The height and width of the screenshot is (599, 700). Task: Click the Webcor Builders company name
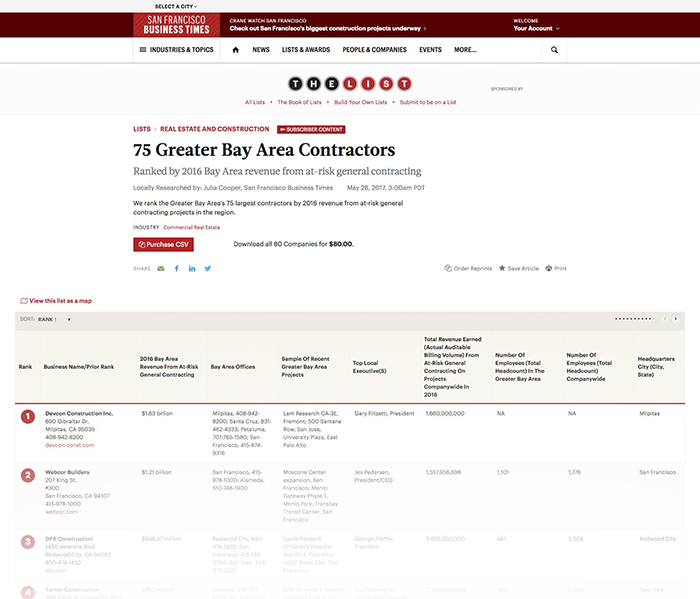tap(67, 472)
